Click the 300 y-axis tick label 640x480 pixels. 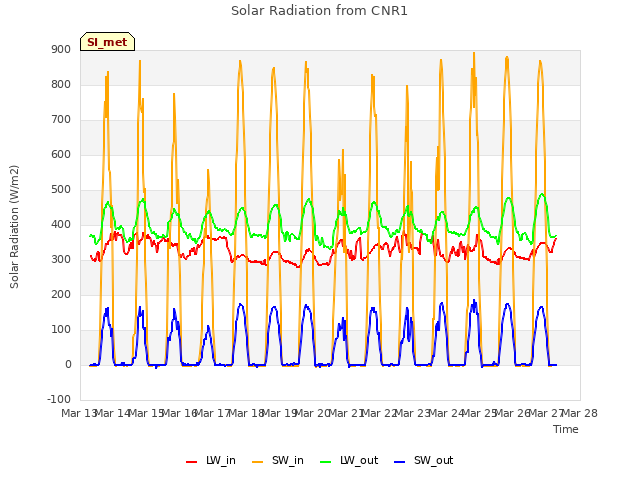61,260
